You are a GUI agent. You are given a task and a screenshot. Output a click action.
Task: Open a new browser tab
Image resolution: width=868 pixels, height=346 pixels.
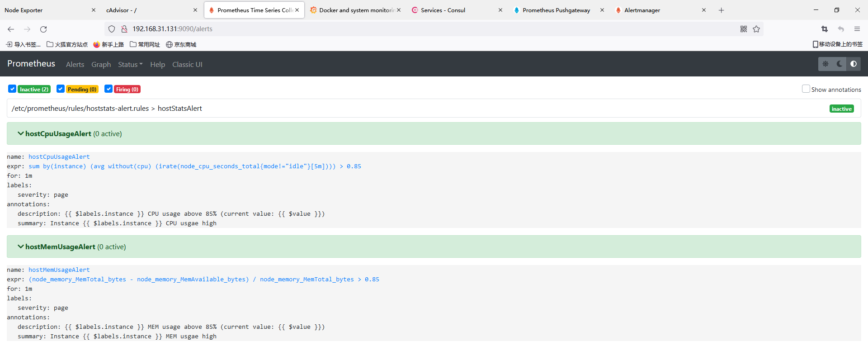tap(721, 10)
